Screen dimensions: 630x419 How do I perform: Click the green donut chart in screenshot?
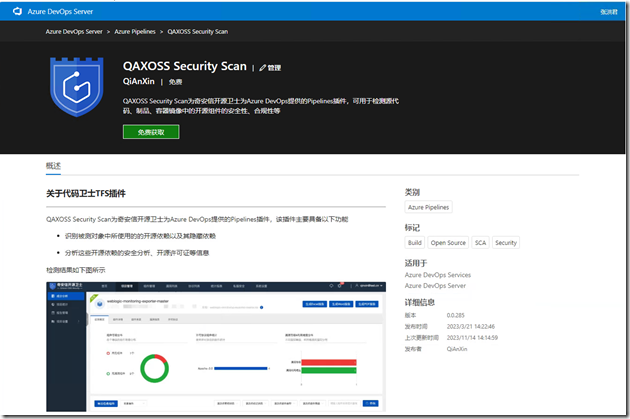pyautogui.click(x=154, y=368)
